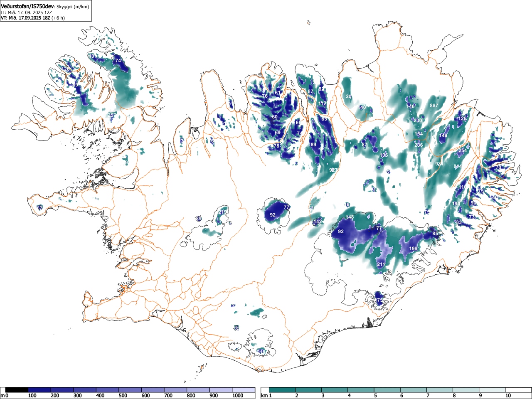Click the 10 tick label on km scale
The width and height of the screenshot is (532, 399).
click(x=508, y=396)
